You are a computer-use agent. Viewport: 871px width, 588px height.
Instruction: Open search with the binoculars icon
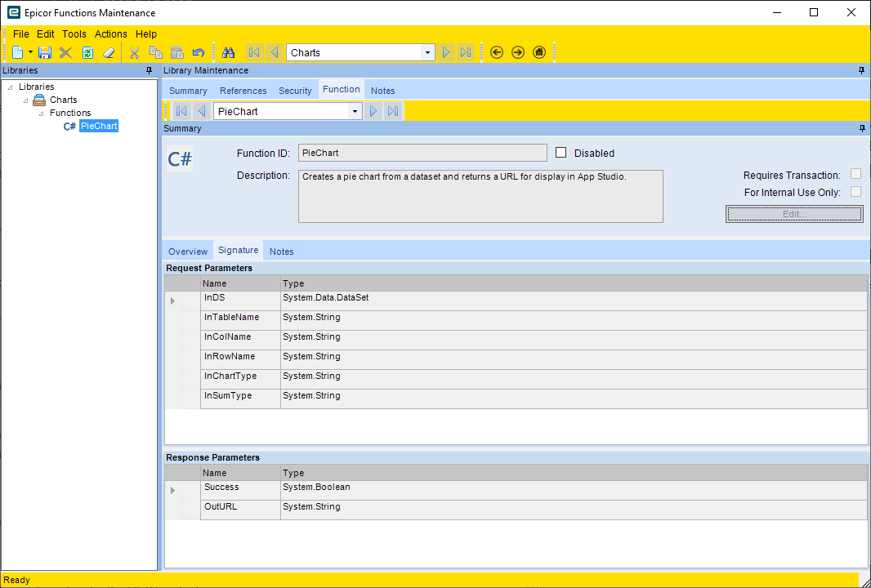coord(228,53)
